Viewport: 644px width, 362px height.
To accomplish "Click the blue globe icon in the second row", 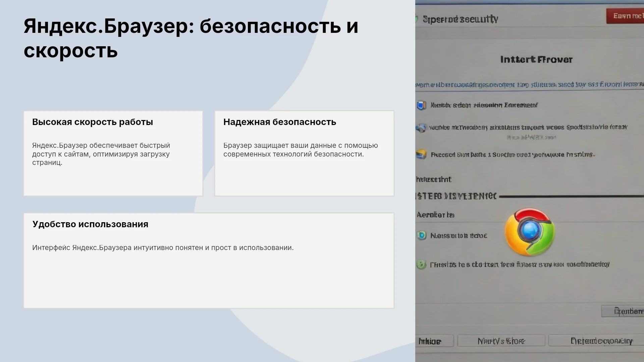I will pyautogui.click(x=421, y=128).
